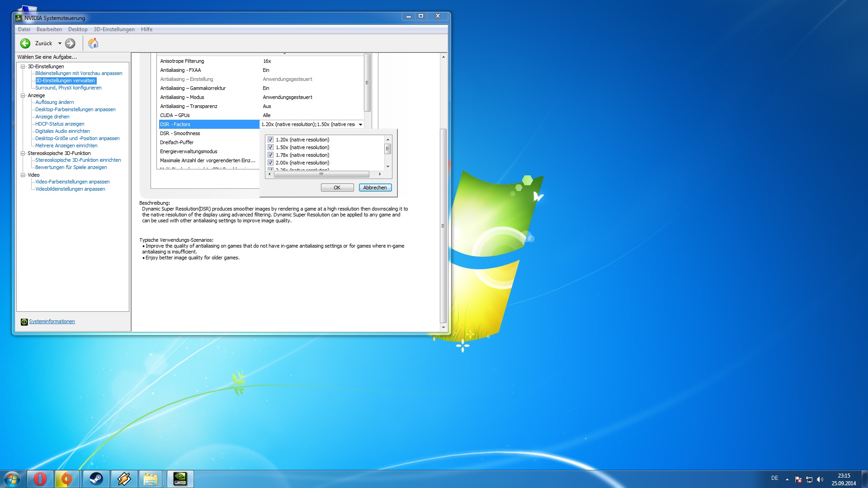Toggle the 2.00x native resolution checkbox
Screen dimensions: 868x488
270,163
